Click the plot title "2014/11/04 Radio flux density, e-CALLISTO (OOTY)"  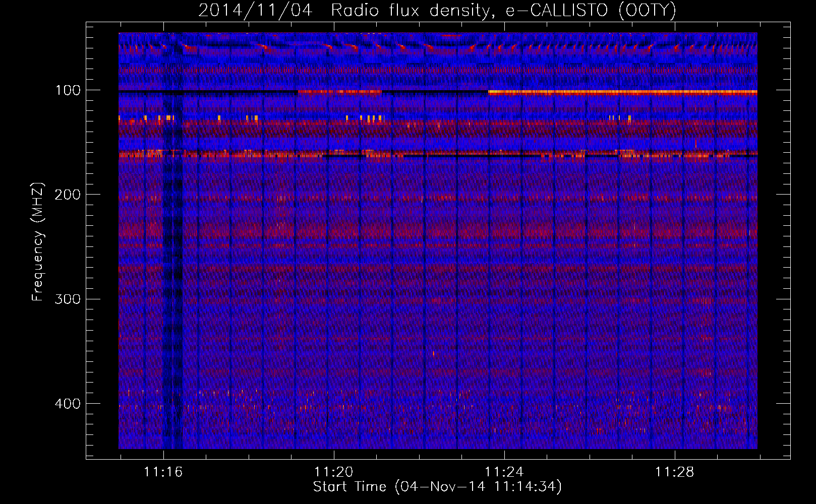[437, 10]
